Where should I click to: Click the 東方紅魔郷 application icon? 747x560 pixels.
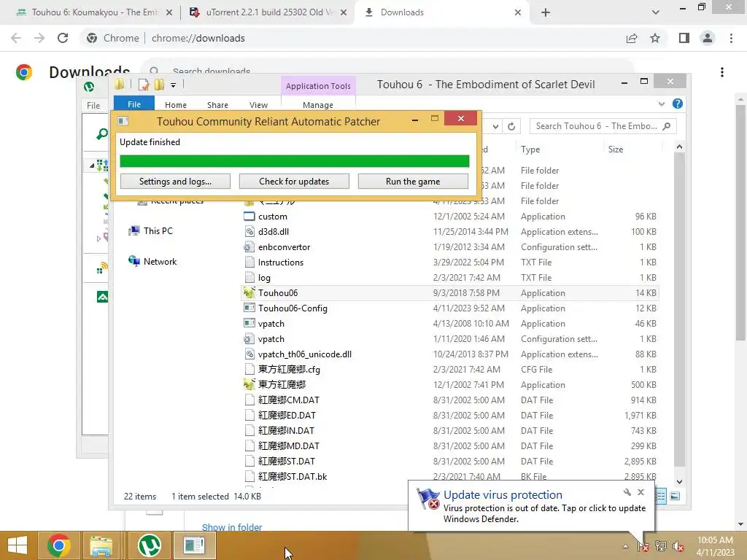coord(249,384)
